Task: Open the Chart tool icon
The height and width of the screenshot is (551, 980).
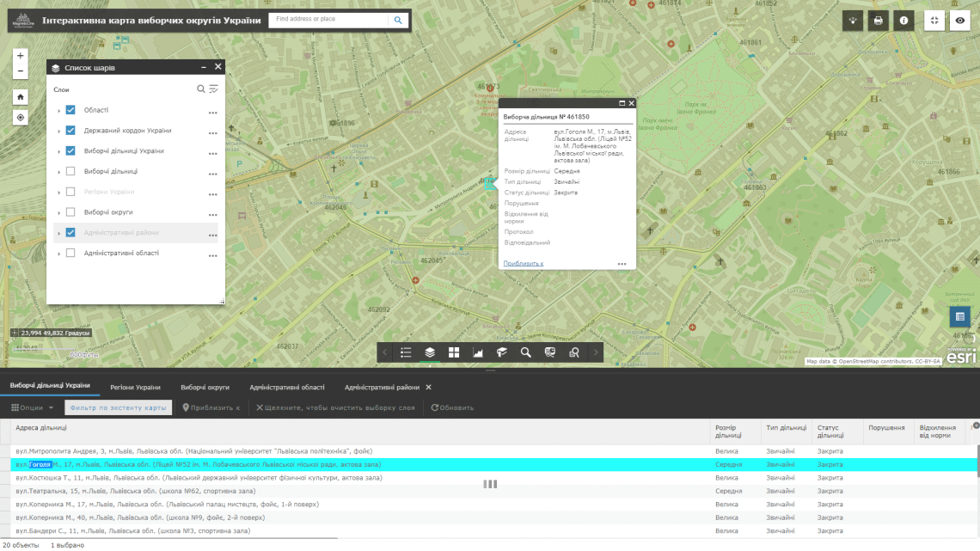Action: tap(477, 352)
